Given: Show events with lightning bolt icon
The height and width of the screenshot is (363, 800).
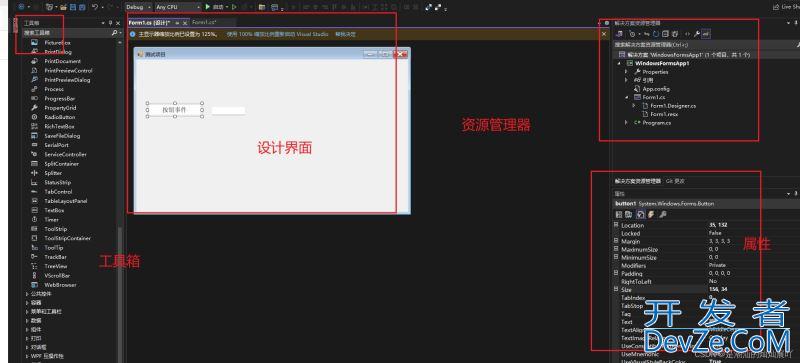Looking at the screenshot, I should (651, 214).
